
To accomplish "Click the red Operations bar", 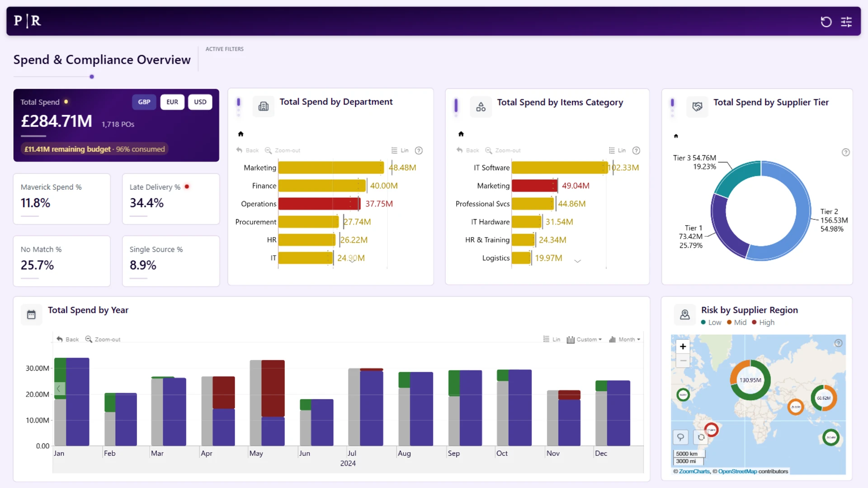I will click(x=319, y=204).
